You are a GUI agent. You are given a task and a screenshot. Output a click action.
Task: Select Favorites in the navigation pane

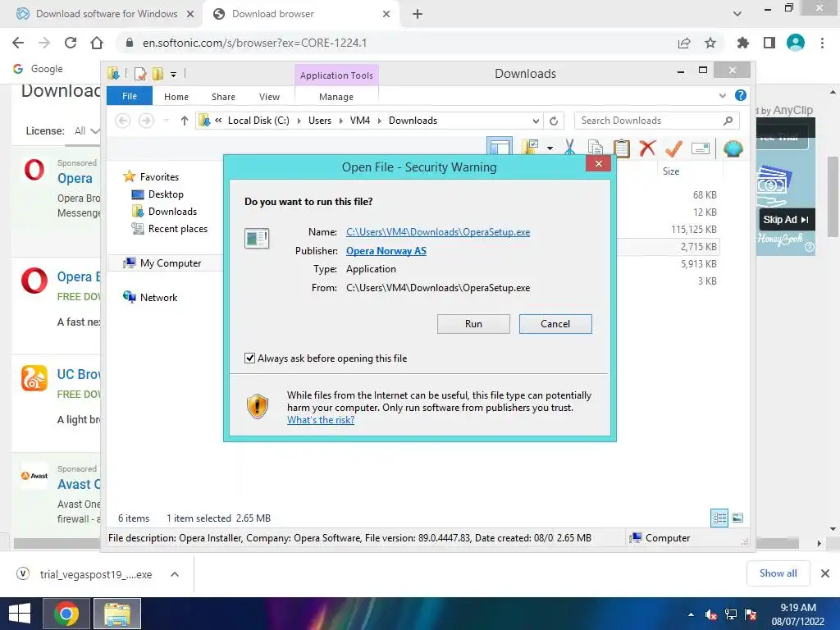click(159, 177)
